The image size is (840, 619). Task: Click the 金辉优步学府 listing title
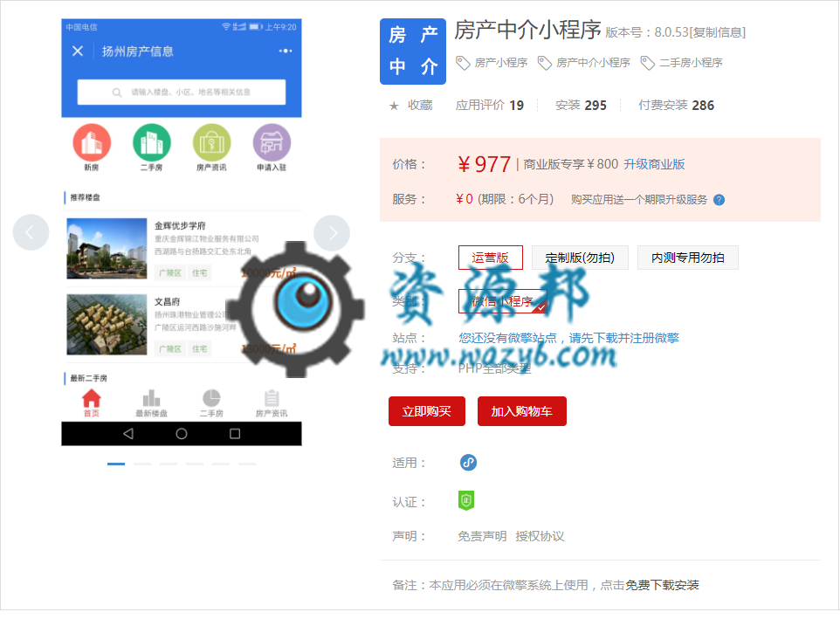(x=180, y=226)
